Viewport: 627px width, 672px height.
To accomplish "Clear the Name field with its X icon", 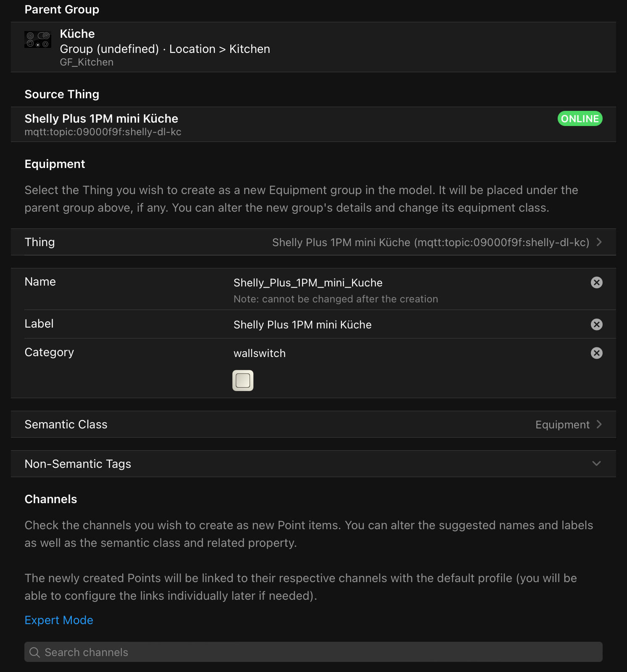I will click(x=596, y=283).
